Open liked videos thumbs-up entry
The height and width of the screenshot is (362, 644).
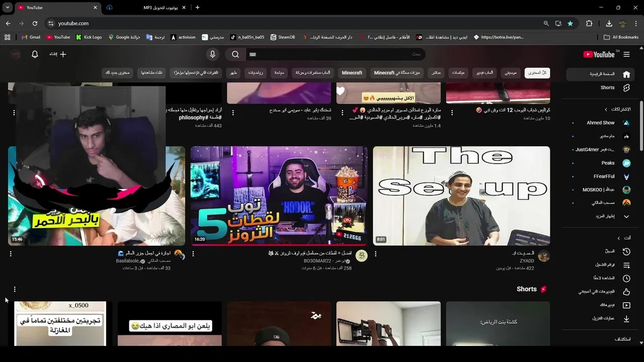[x=601, y=292]
